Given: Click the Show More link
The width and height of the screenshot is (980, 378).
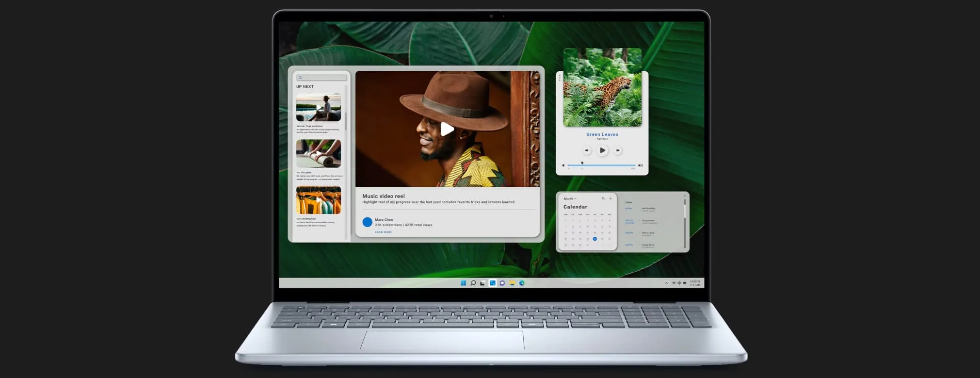Looking at the screenshot, I should pyautogui.click(x=383, y=232).
